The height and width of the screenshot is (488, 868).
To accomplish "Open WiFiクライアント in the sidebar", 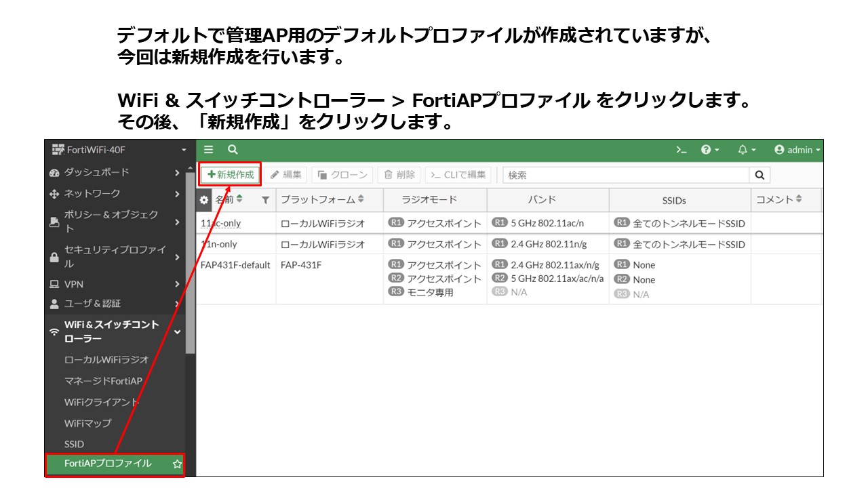I will point(102,402).
